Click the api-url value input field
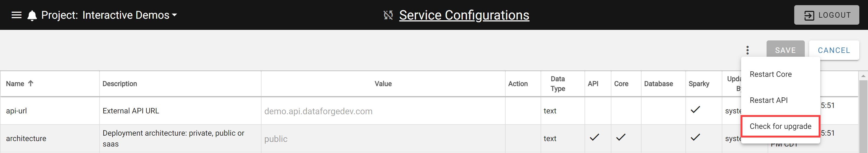This screenshot has width=868, height=153. (383, 111)
